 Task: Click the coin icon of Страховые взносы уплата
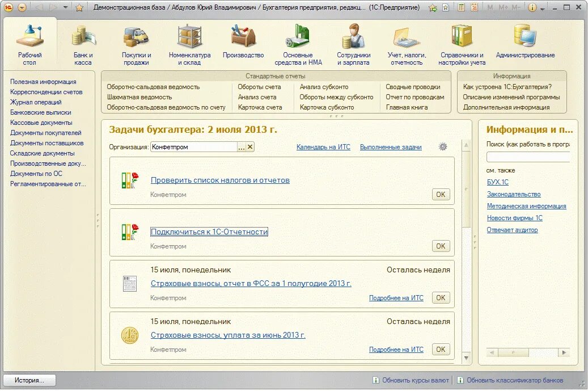pos(130,335)
